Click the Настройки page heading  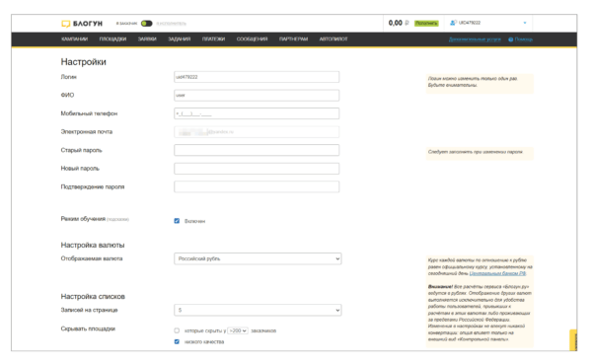(84, 62)
